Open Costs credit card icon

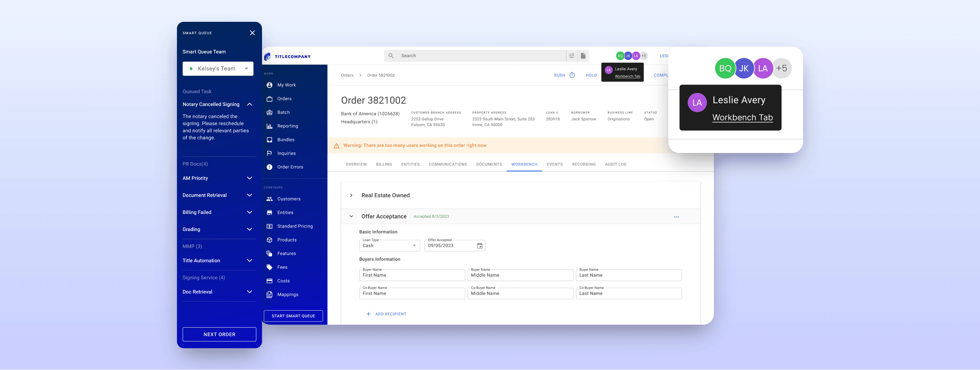[x=269, y=281]
